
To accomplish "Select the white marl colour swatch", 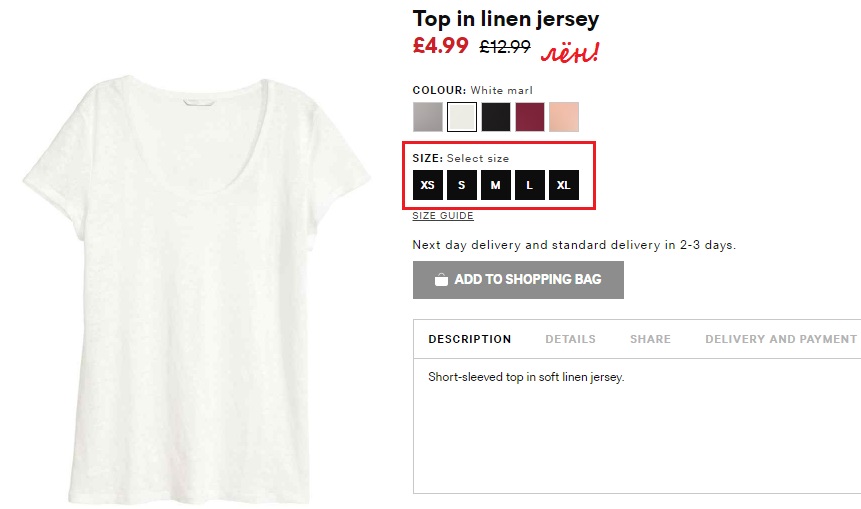I will 462,117.
